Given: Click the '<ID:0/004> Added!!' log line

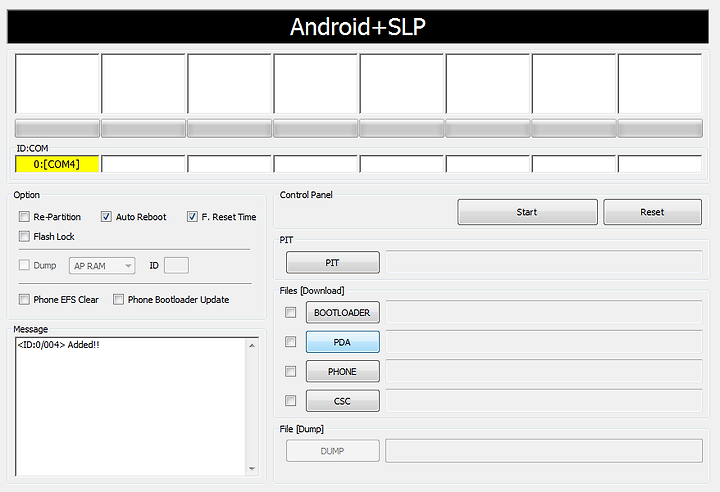Looking at the screenshot, I should tap(58, 345).
